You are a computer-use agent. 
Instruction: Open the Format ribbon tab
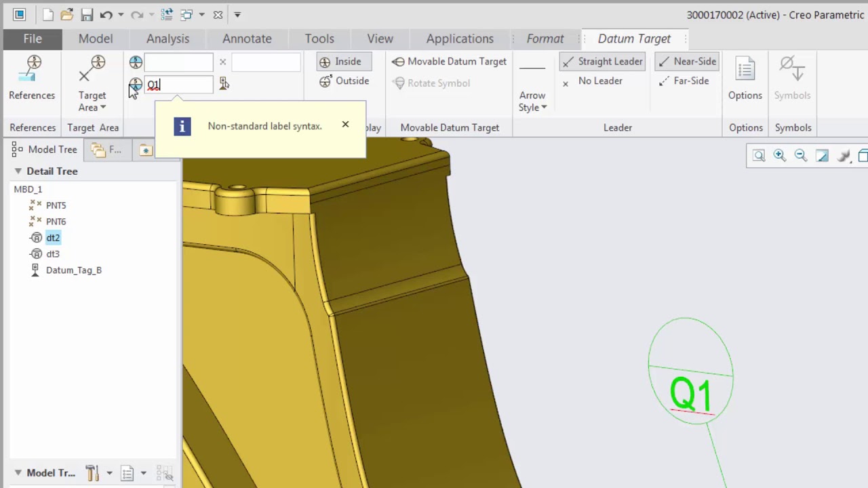coord(545,39)
